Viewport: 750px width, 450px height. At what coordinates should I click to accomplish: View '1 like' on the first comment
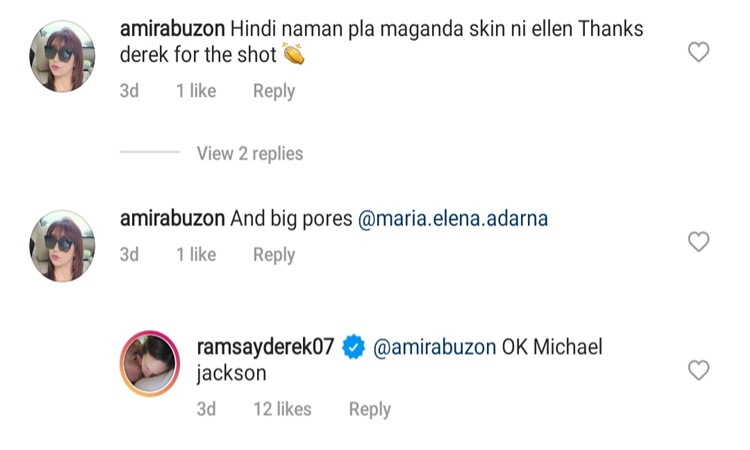(196, 91)
